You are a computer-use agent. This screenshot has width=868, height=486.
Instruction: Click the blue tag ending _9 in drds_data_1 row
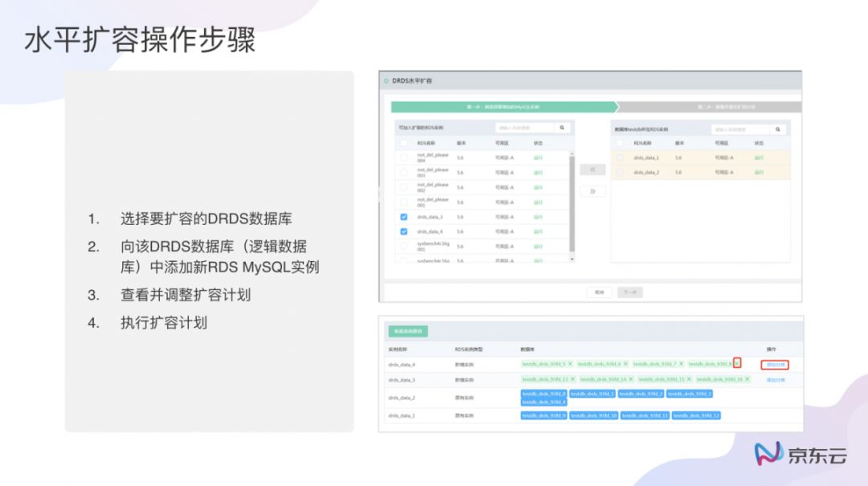543,415
